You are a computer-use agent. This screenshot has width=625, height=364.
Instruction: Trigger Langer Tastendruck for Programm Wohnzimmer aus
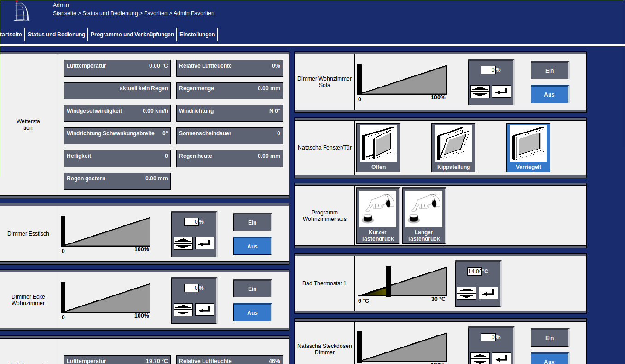(423, 215)
